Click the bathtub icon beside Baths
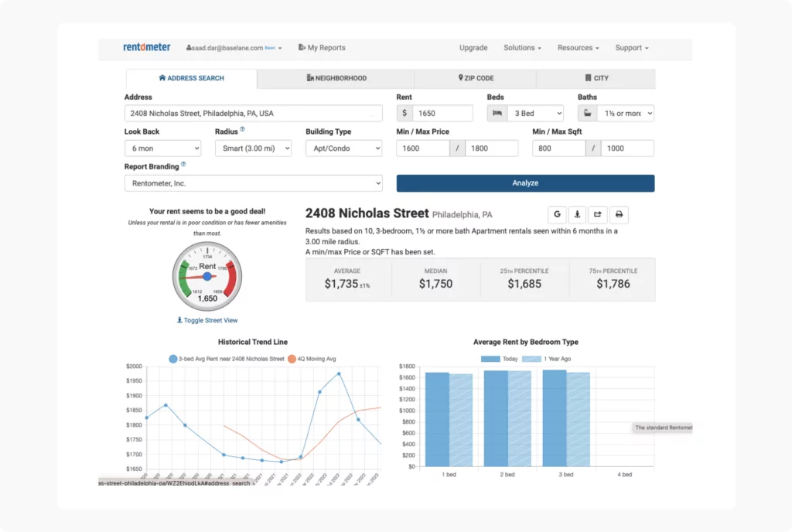 588,113
